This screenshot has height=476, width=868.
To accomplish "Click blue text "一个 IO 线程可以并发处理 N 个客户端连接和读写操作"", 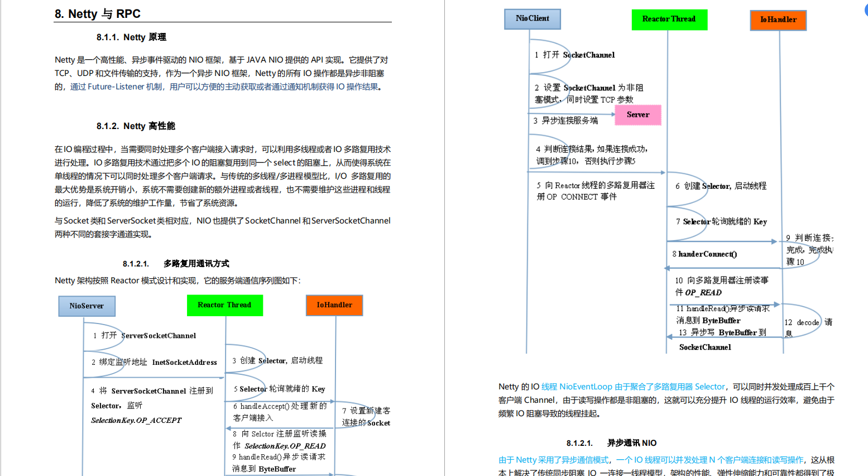I will point(709,460).
